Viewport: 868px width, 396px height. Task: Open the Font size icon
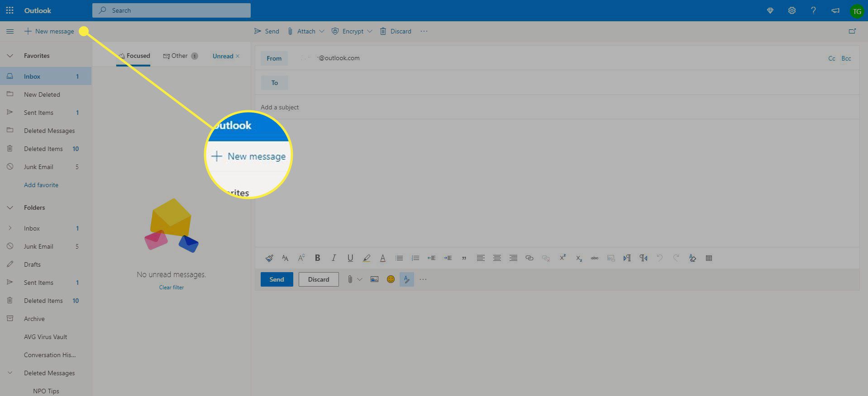(x=301, y=258)
